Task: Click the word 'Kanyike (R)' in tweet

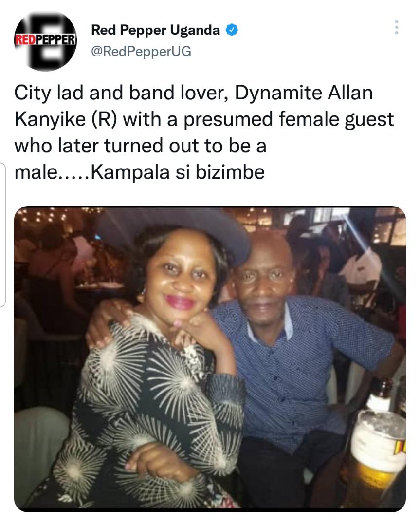Action: 66,119
